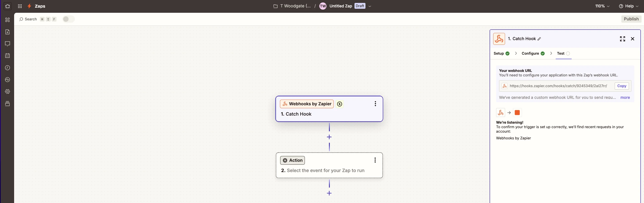644x203 pixels.
Task: Toggle the Zap on/off switch
Action: [x=68, y=19]
